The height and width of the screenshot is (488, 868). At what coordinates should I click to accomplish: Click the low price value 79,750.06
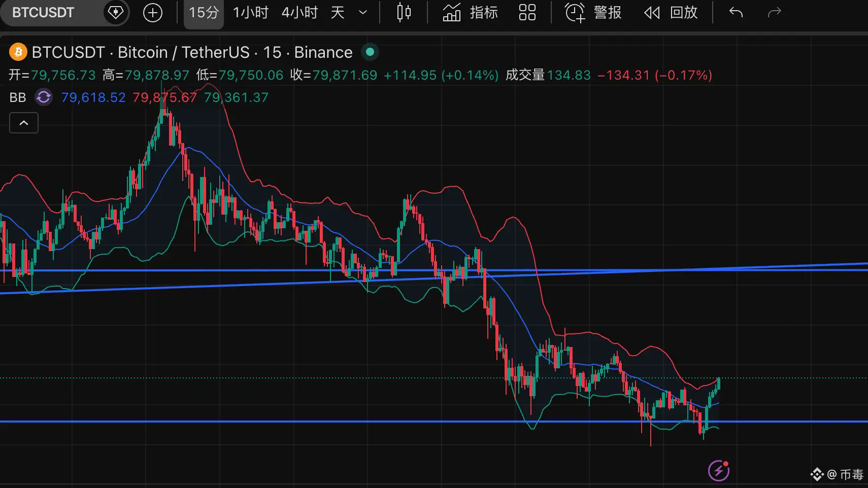coord(251,75)
